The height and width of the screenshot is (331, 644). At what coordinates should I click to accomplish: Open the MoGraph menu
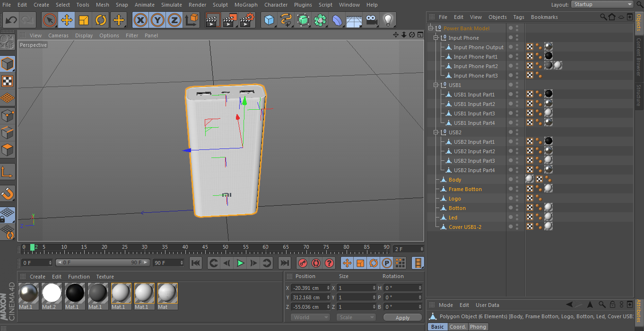pos(246,5)
